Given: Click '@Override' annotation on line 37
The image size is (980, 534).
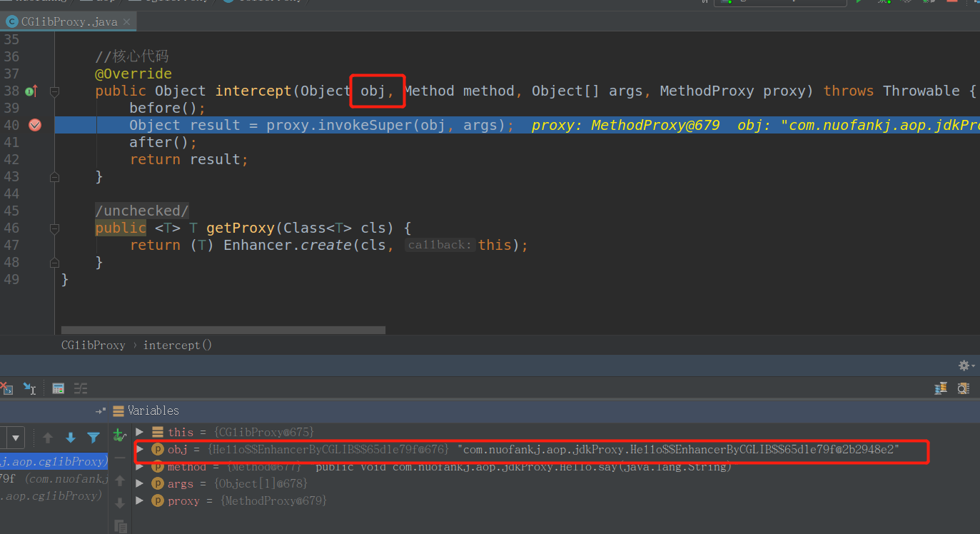Looking at the screenshot, I should click(133, 74).
